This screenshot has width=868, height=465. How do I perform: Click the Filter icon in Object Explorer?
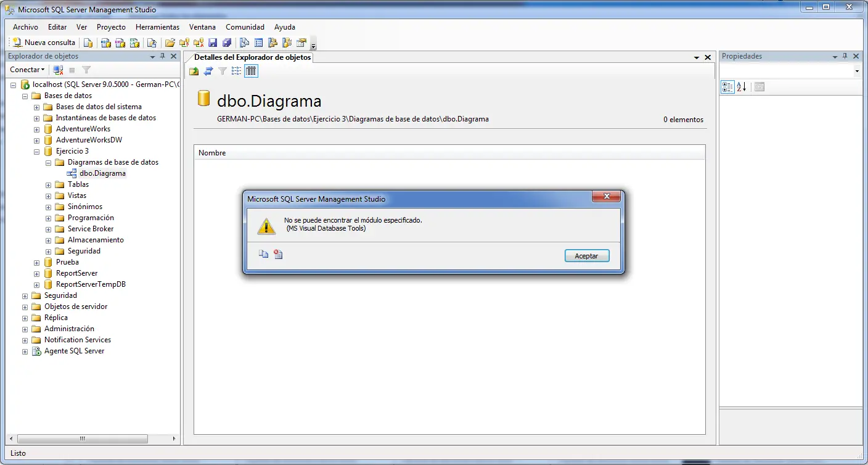86,70
